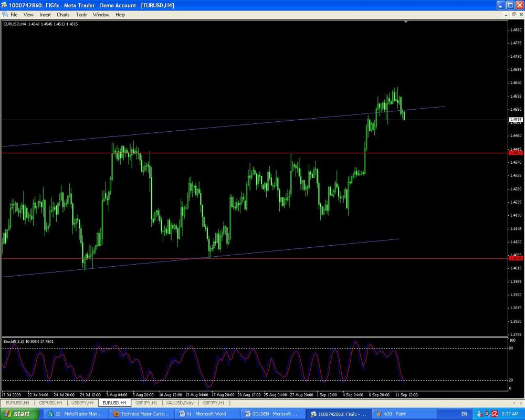Select the upper red horizontal line price label
The width and height of the screenshot is (525, 420).
(516, 153)
